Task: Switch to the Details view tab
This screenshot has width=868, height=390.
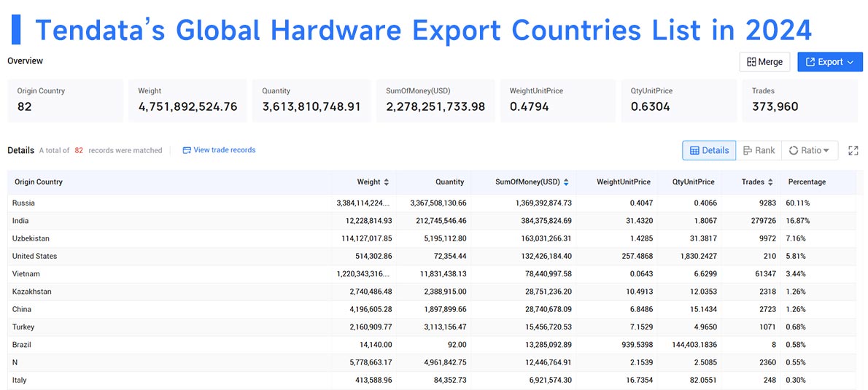Action: [709, 150]
